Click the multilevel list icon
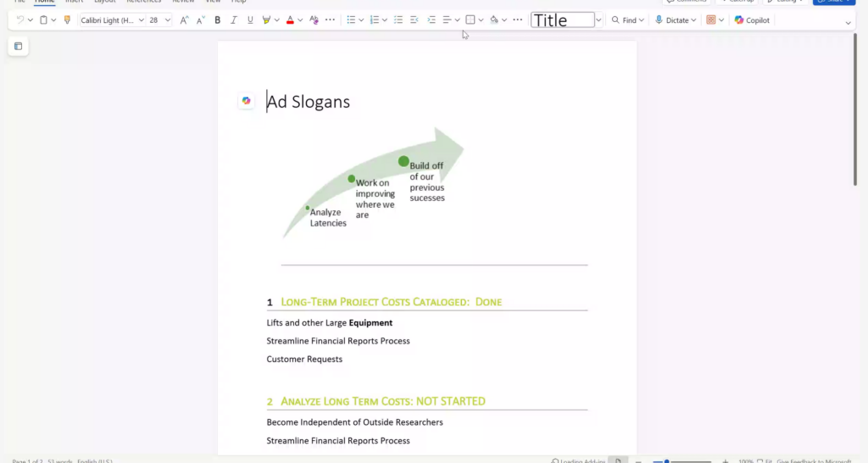Image resolution: width=868 pixels, height=463 pixels. click(398, 20)
